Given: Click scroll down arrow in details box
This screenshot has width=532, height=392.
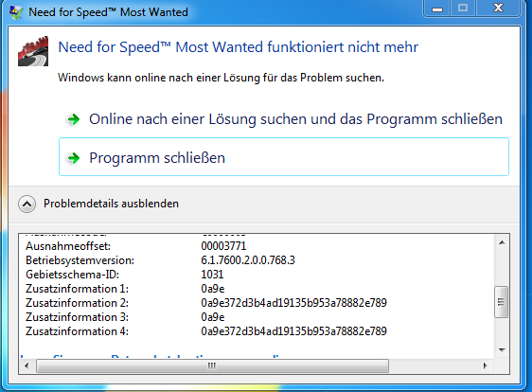Looking at the screenshot, I should pos(502,350).
